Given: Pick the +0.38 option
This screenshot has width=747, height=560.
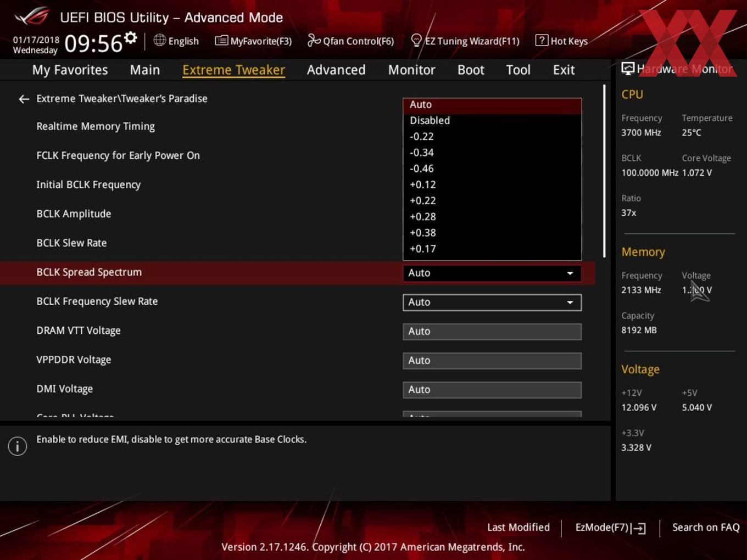Looking at the screenshot, I should 492,233.
